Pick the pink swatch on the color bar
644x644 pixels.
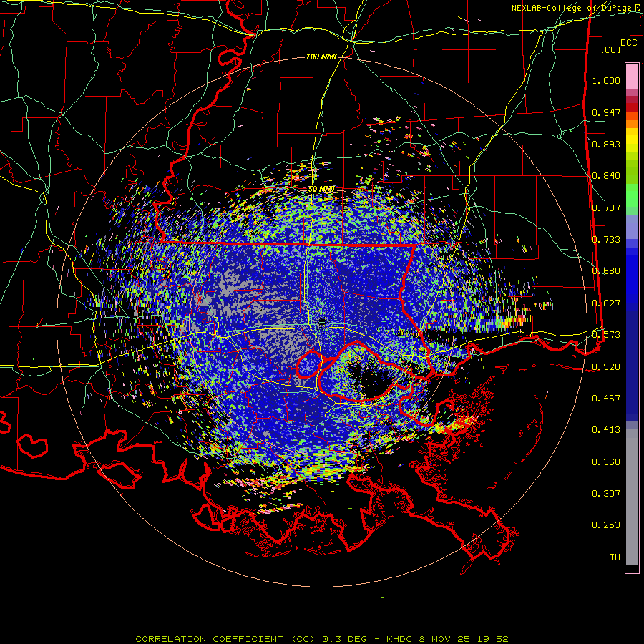coord(632,76)
